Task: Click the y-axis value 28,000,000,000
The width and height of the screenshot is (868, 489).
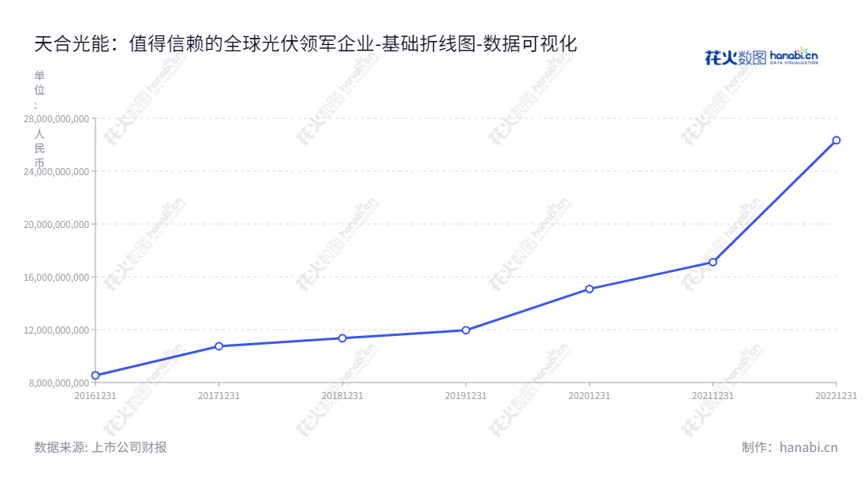Action: click(56, 119)
